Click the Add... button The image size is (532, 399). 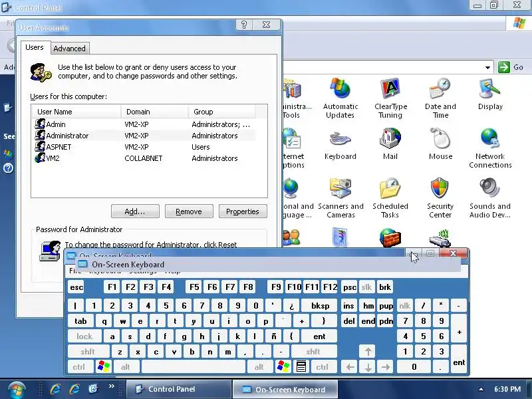135,211
